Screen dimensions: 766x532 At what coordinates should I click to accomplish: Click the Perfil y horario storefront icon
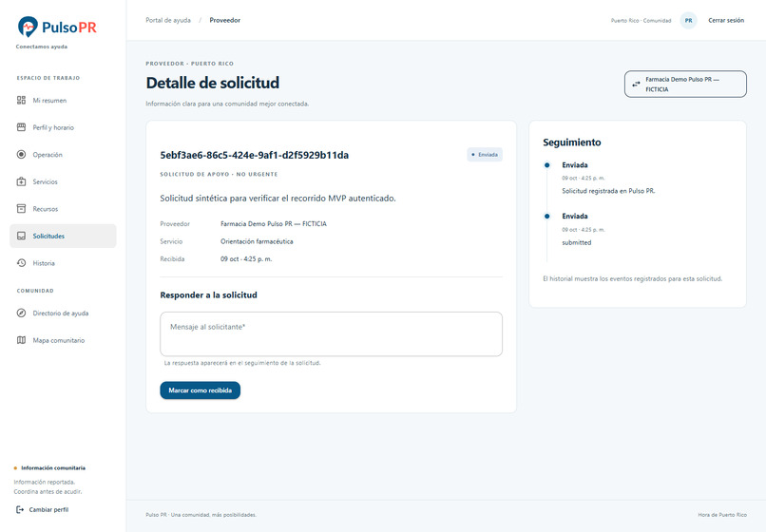[21, 127]
